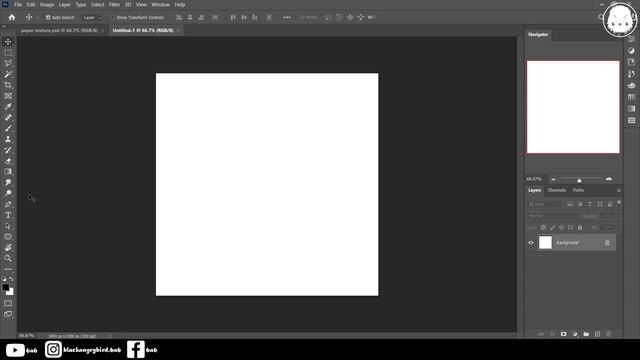Create a new group folder button
This screenshot has height=360, width=640.
click(586, 334)
